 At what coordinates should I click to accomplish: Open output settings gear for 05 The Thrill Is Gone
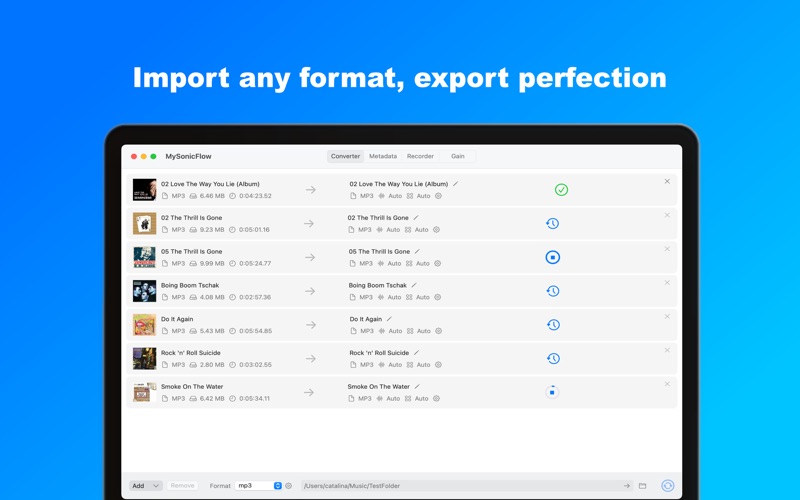pos(438,263)
